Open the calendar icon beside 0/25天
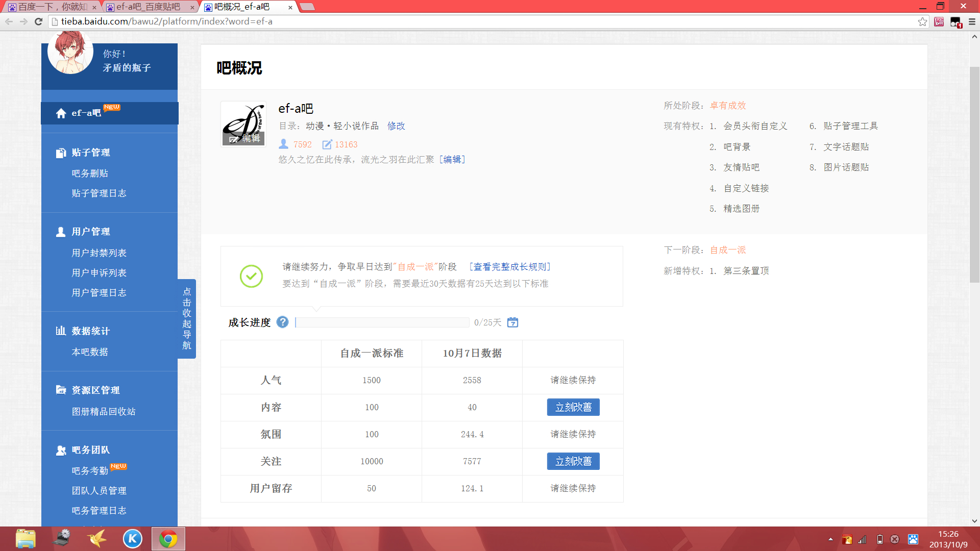 512,322
